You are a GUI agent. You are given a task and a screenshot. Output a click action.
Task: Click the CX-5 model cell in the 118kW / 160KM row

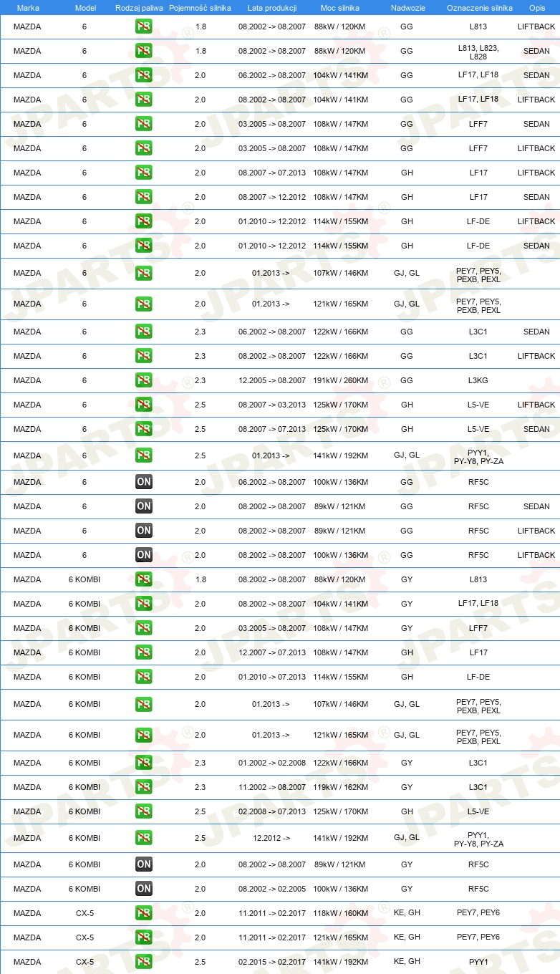click(85, 913)
